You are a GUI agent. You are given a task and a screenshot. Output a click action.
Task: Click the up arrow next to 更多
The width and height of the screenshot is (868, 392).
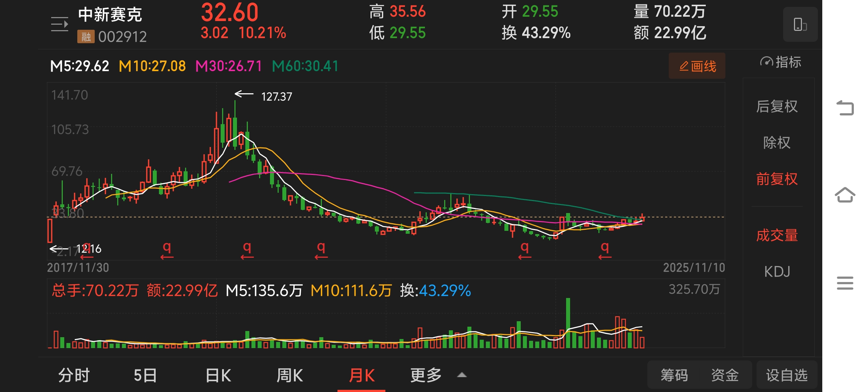pos(462,375)
